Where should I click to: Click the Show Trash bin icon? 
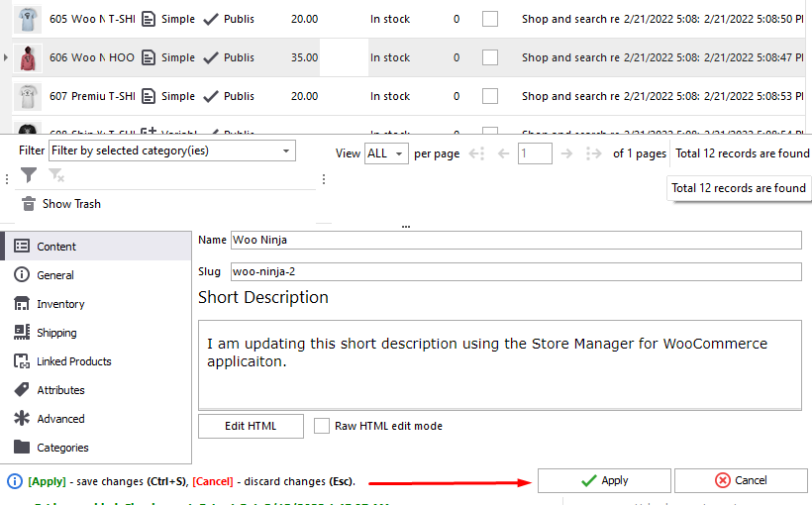pos(29,204)
